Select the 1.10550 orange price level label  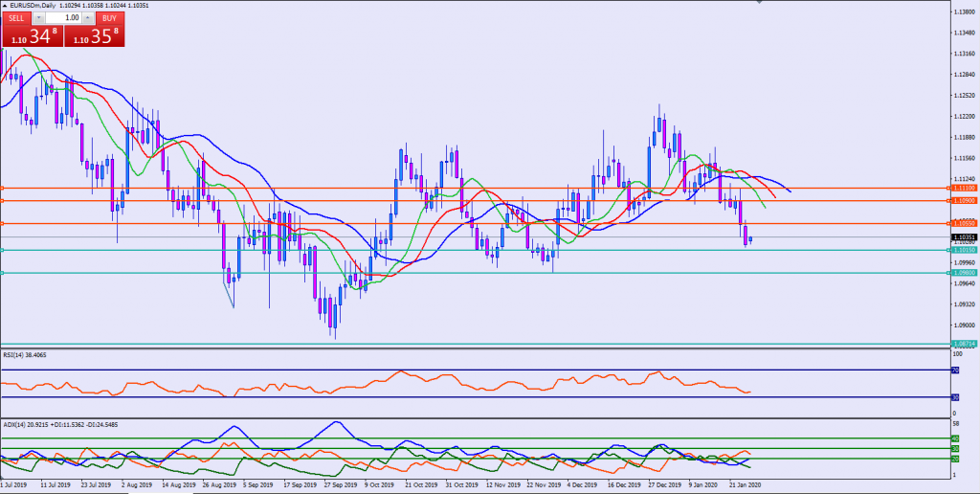pos(964,223)
